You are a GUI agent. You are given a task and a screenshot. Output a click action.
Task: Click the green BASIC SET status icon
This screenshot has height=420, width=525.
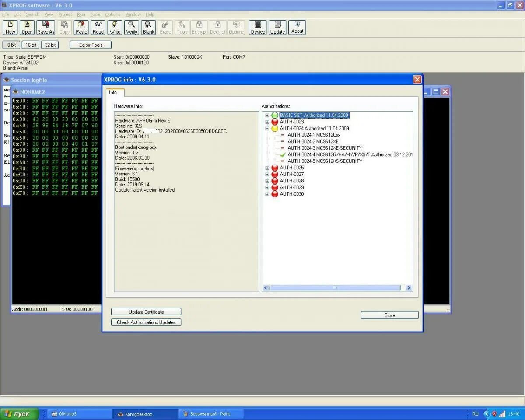point(275,115)
